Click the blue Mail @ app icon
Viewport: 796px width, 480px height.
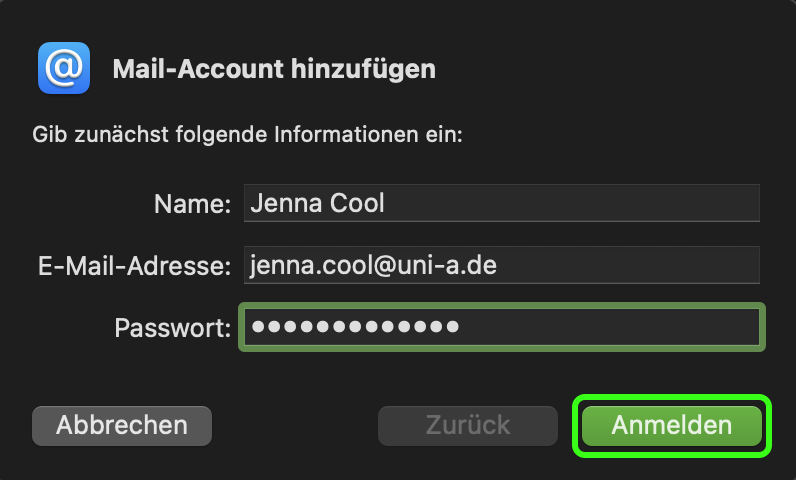(x=64, y=68)
